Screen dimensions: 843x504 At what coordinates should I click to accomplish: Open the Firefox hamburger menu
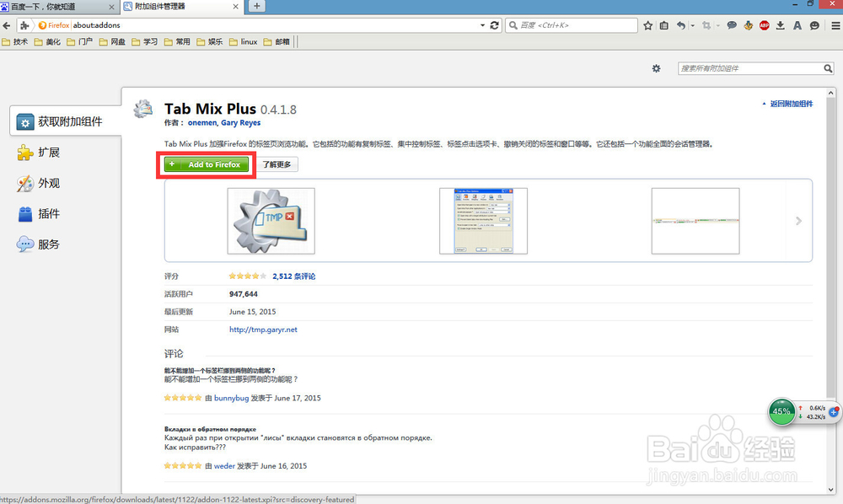pyautogui.click(x=835, y=25)
